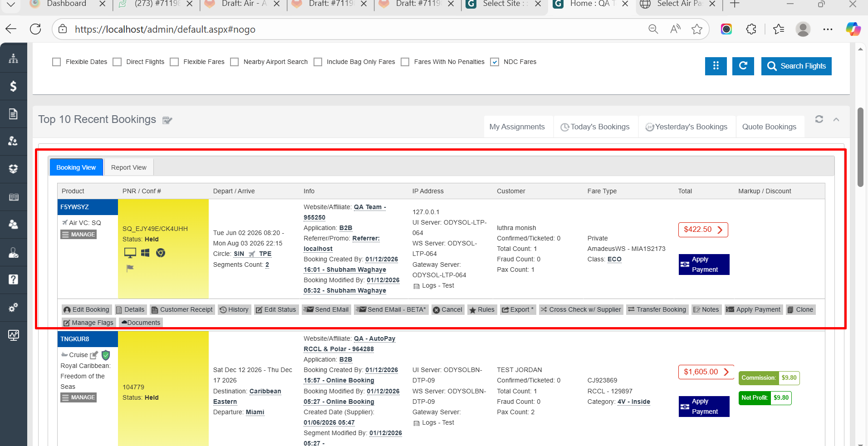868x446 pixels.
Task: Open the help question mark sidebar icon
Action: click(13, 279)
